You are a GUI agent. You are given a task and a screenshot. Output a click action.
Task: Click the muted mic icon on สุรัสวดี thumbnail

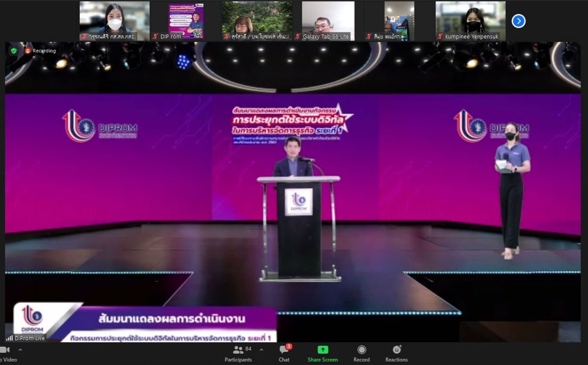[x=226, y=37]
